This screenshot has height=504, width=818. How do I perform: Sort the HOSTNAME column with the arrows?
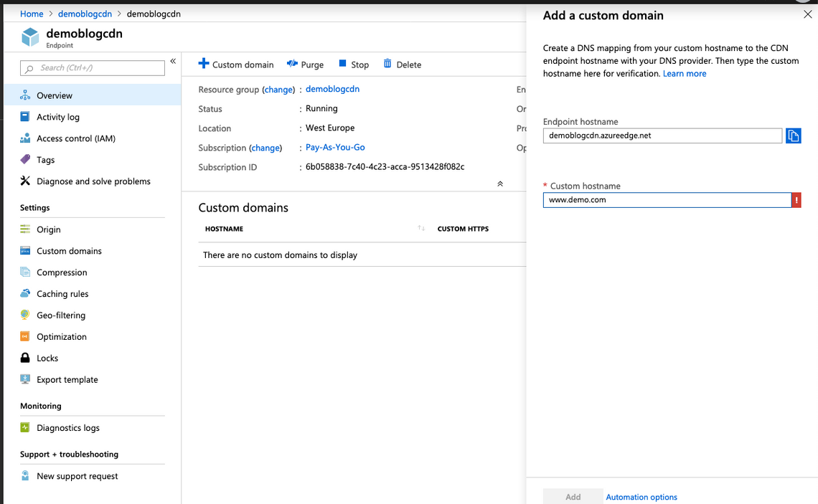[x=421, y=228]
